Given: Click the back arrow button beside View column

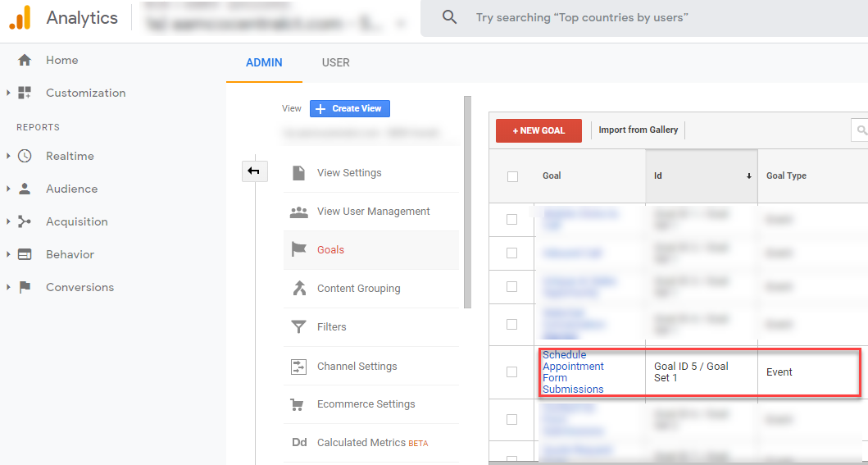Looking at the screenshot, I should click(x=254, y=171).
